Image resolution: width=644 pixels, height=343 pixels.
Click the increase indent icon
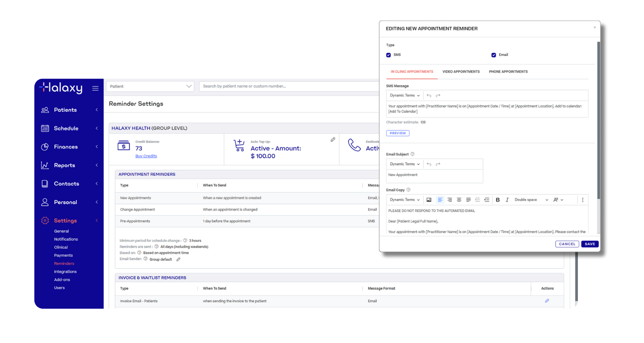(487, 200)
